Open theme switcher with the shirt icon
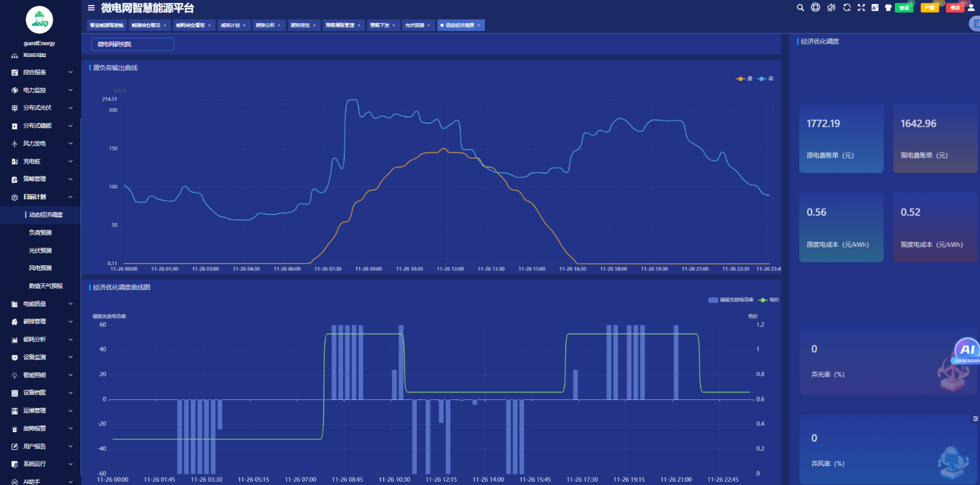This screenshot has width=980, height=485. (x=888, y=8)
